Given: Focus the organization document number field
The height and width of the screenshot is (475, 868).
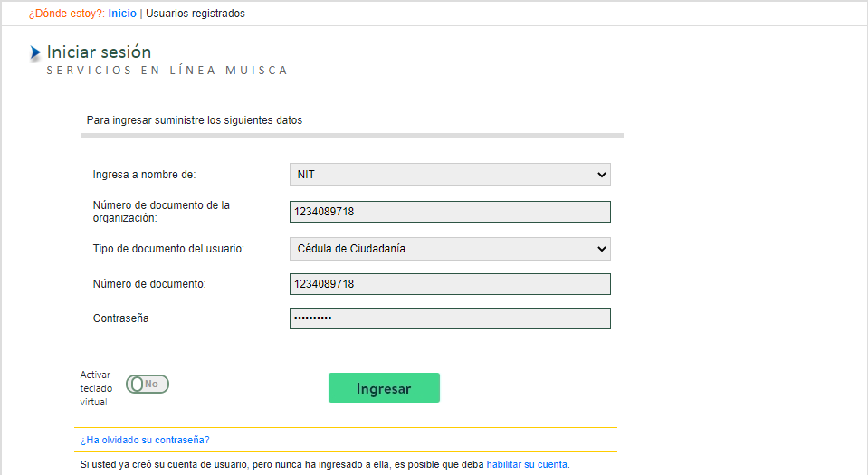Looking at the screenshot, I should tap(450, 212).
